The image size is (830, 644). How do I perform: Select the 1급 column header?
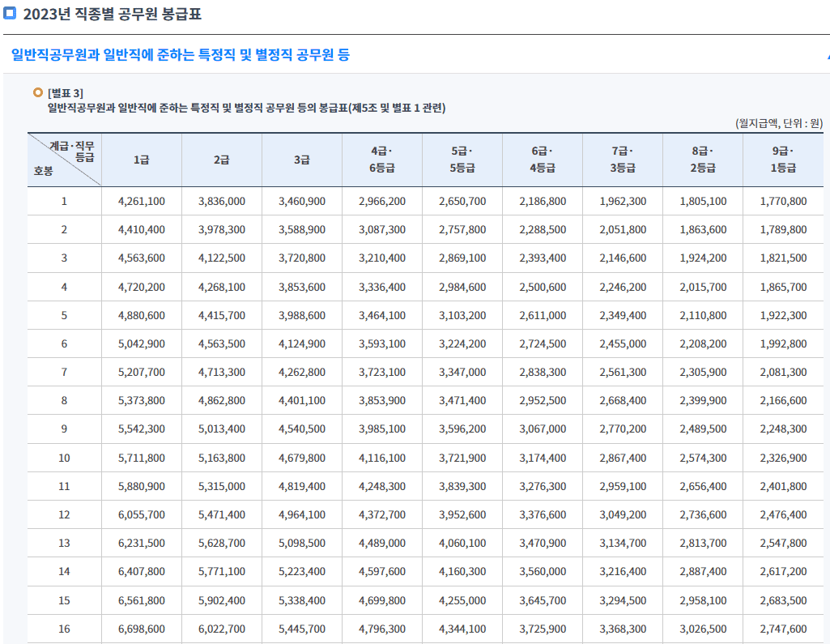(x=142, y=160)
